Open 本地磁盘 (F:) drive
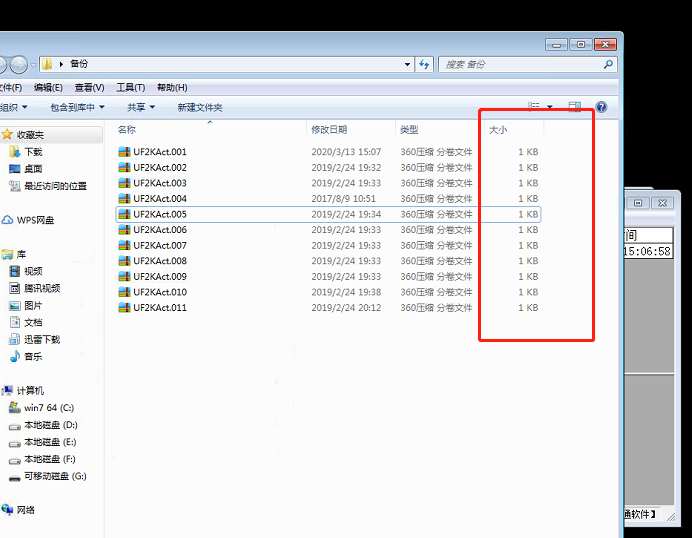Image resolution: width=692 pixels, height=538 pixels. click(50, 459)
